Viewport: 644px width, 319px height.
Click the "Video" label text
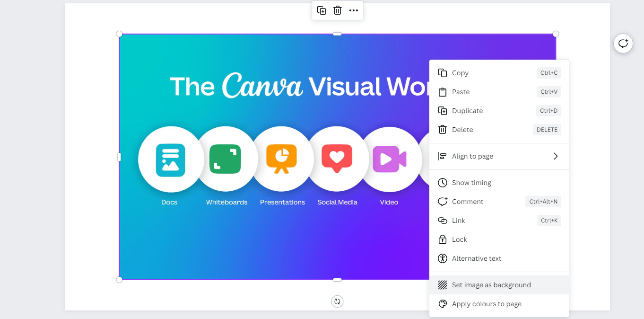[x=389, y=202]
